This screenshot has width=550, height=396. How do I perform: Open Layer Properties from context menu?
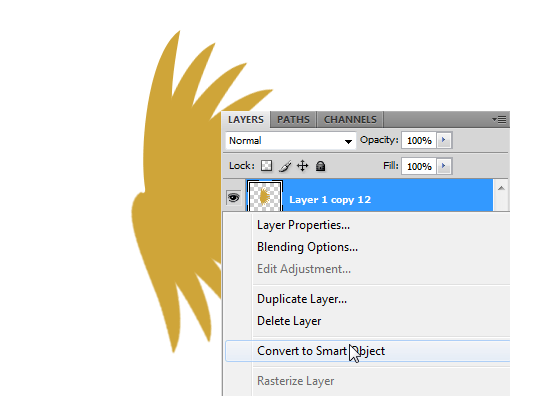[x=303, y=225]
